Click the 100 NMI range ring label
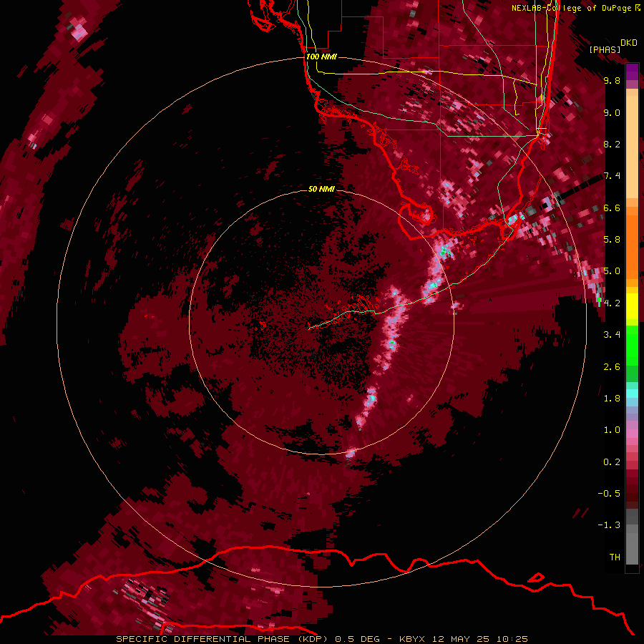This screenshot has height=644, width=644. [321, 57]
